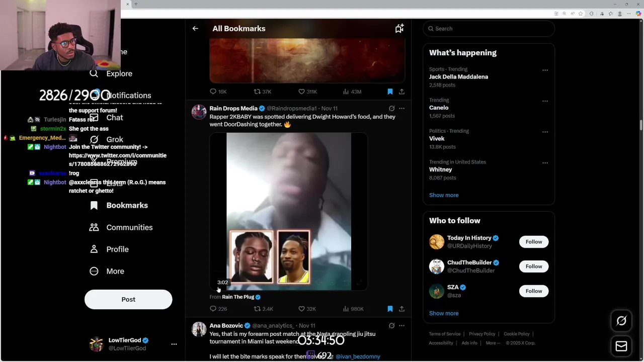Click the X search field
Viewport: 644px width, 362px height.
(x=489, y=29)
